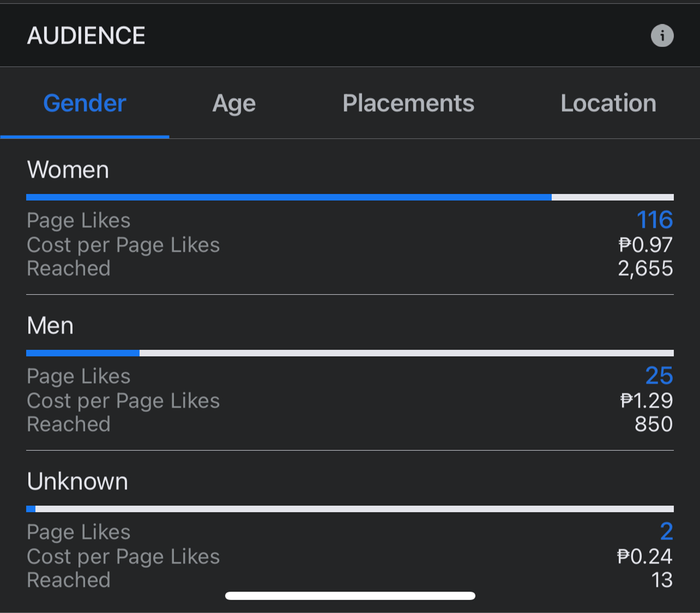Click the Unknown progress bar

(x=350, y=509)
